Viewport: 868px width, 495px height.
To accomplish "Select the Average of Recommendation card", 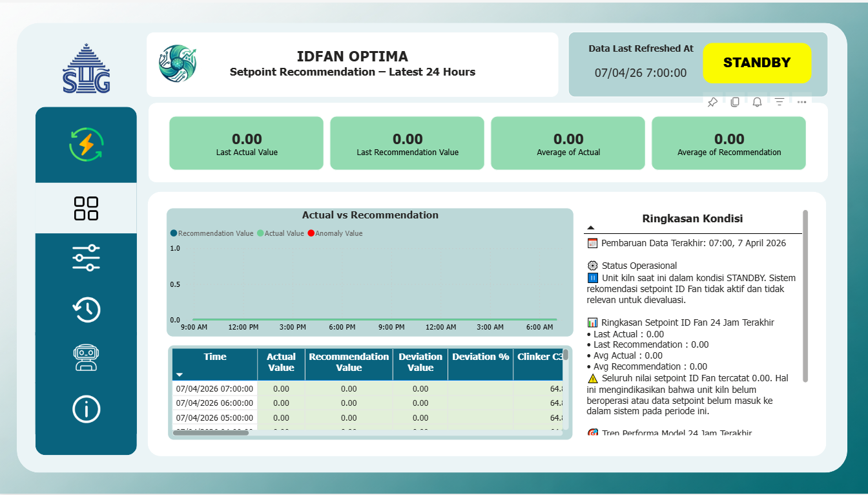I will pyautogui.click(x=729, y=143).
